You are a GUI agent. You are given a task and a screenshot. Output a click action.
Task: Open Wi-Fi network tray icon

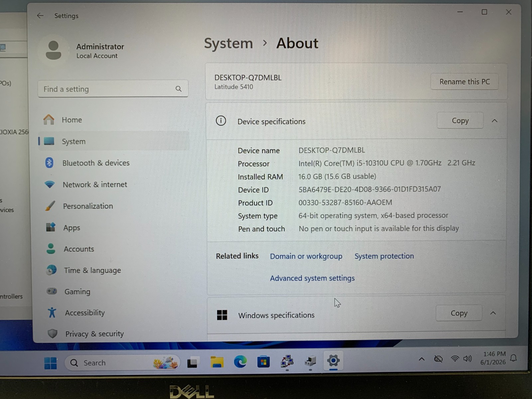tap(455, 358)
